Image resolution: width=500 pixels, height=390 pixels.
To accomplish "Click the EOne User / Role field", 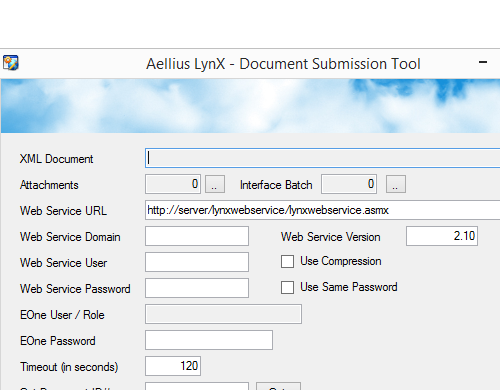I will (x=223, y=314).
